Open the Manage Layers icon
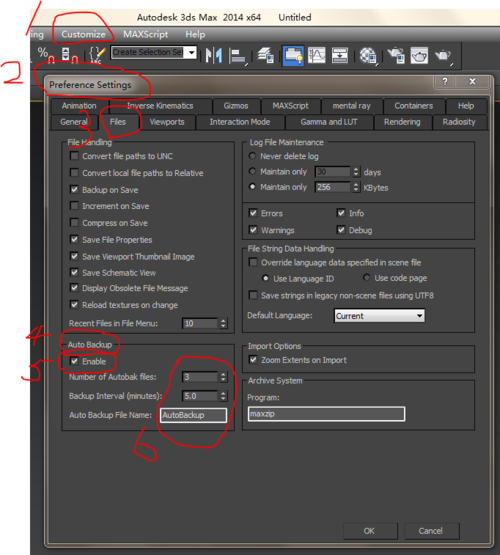The width and height of the screenshot is (500, 555). [265, 55]
